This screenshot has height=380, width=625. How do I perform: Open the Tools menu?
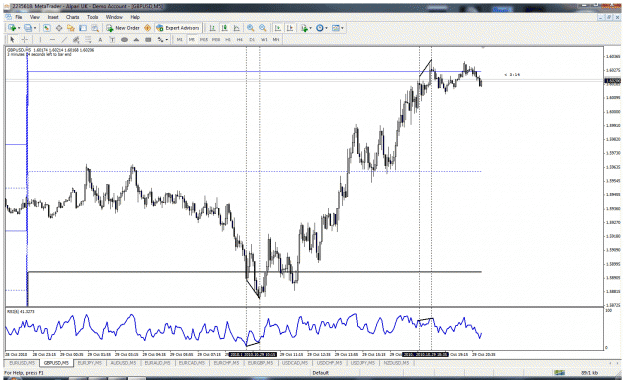92,17
